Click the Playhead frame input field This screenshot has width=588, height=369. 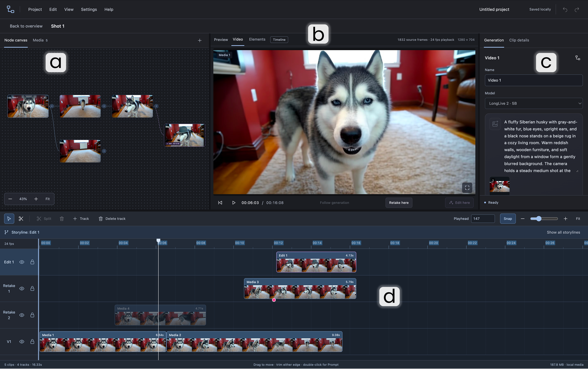pos(483,219)
